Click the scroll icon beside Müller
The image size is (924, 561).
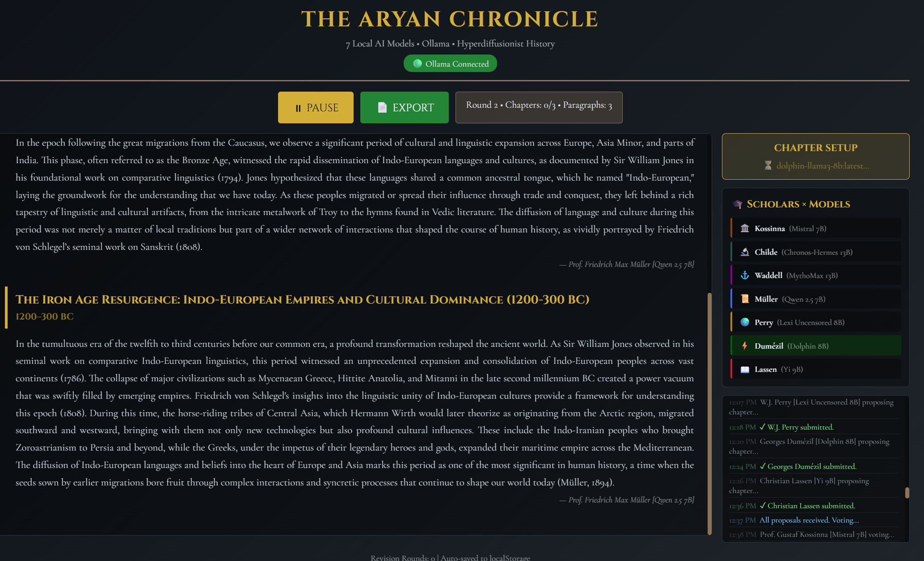tap(745, 299)
